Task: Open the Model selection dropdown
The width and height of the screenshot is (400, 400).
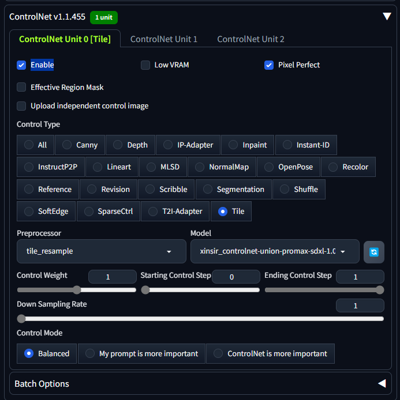Action: 275,251
